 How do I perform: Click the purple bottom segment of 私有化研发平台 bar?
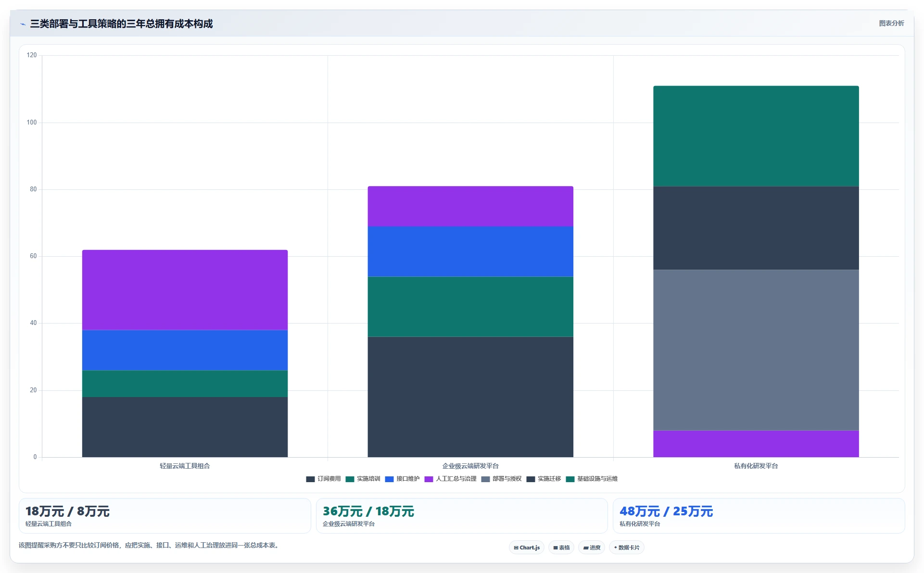coord(756,444)
